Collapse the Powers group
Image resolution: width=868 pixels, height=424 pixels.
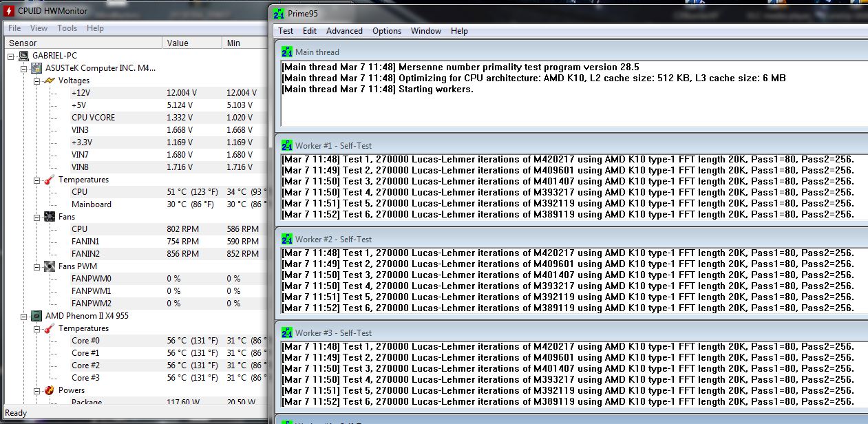(x=37, y=390)
